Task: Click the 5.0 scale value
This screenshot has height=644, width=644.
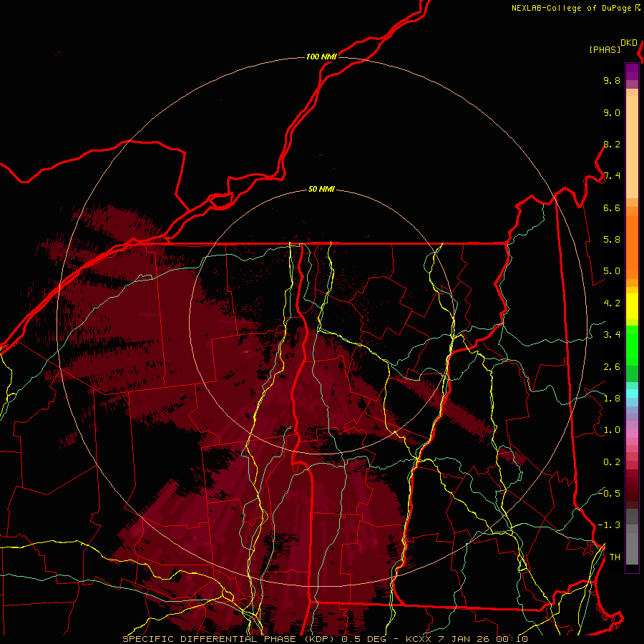Action: (612, 271)
